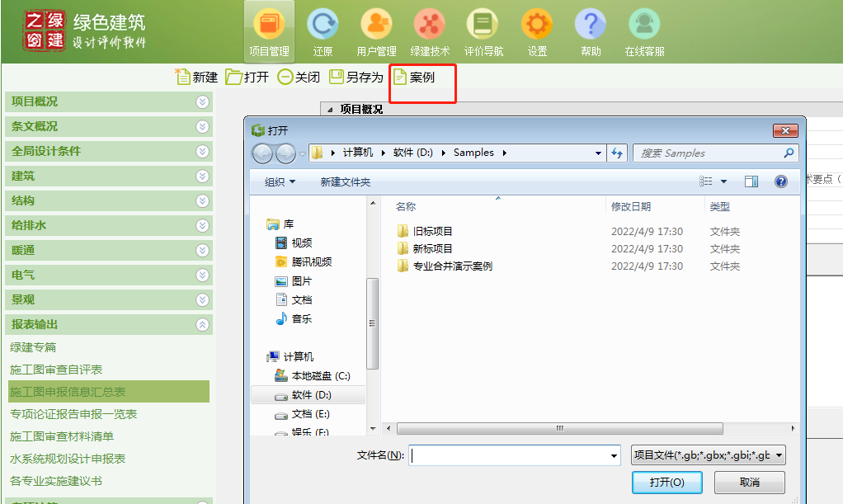
Task: Select 绿建专篇 in report list
Action: 33,348
